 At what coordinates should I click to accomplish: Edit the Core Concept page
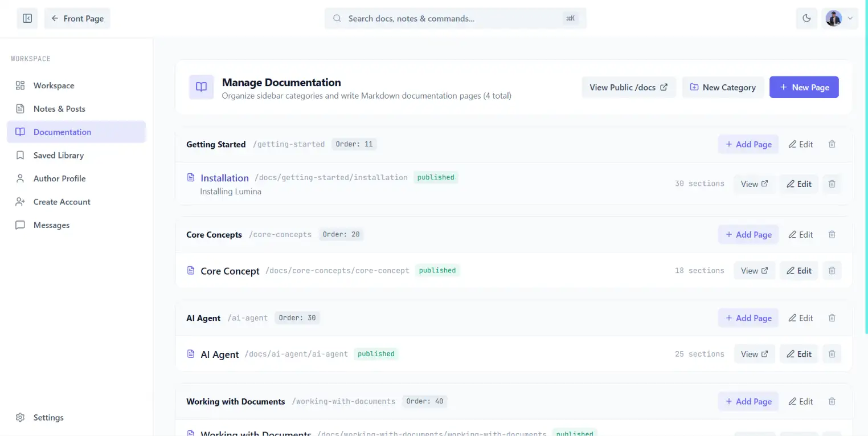799,271
